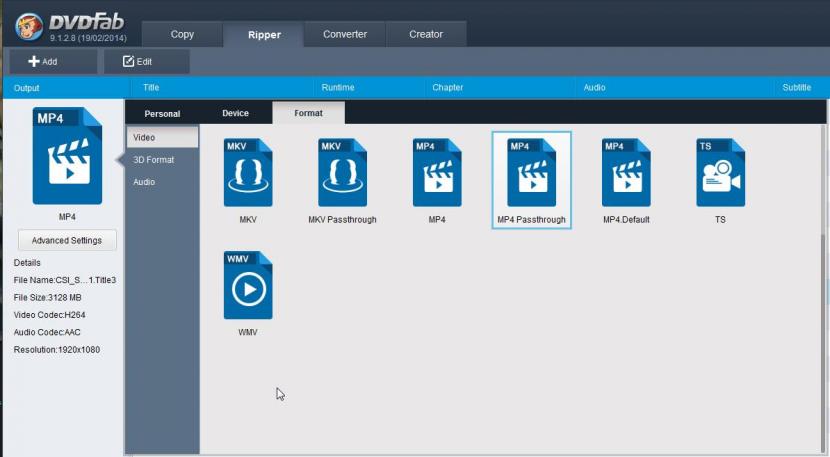
Task: Click the Details heading
Action: [x=27, y=263]
